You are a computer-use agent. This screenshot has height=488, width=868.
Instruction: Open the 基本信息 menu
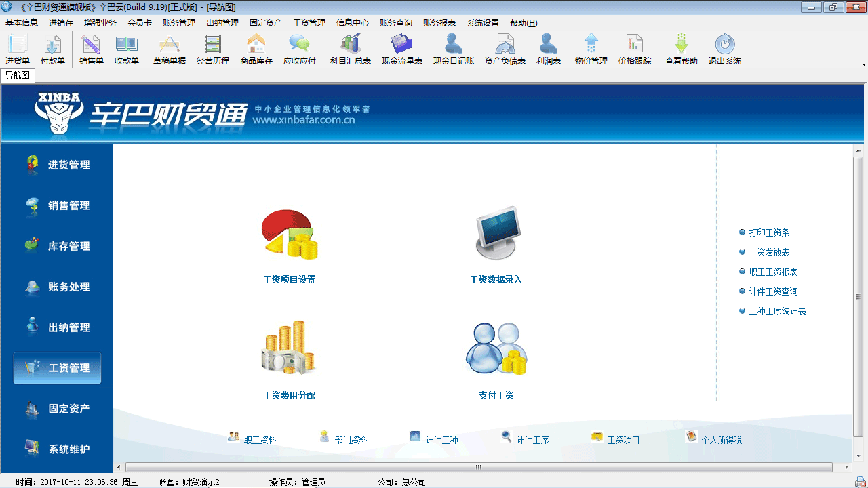tap(22, 22)
